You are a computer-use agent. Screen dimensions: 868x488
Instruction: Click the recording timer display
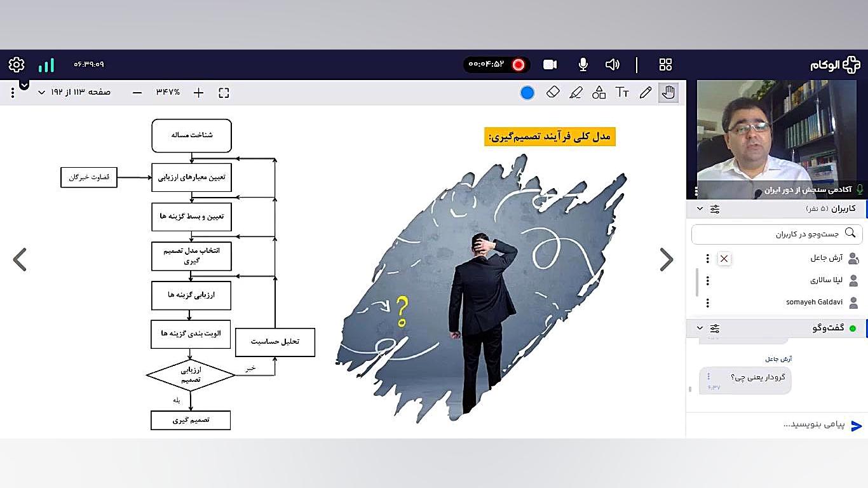[486, 64]
